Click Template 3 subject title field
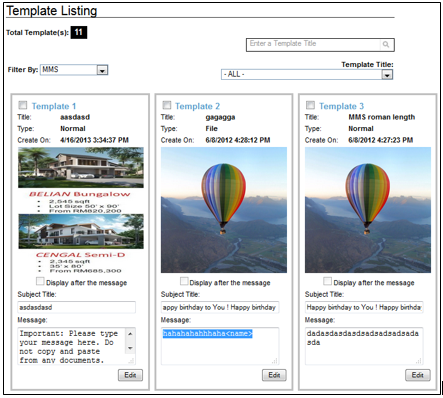The width and height of the screenshot is (443, 398). 364,307
